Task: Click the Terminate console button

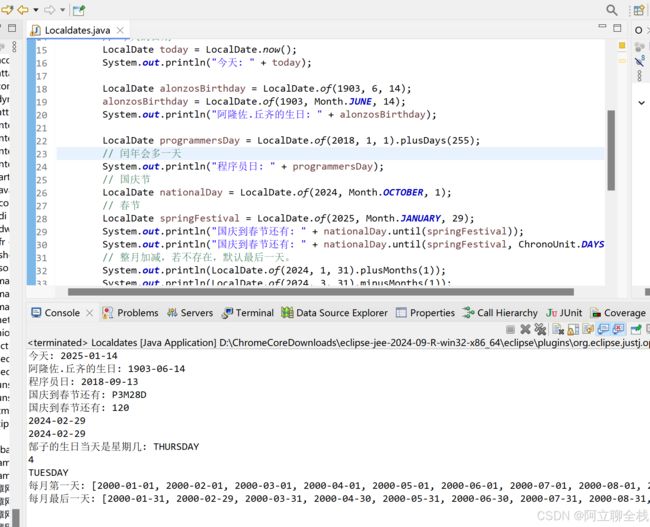Action: click(x=510, y=330)
